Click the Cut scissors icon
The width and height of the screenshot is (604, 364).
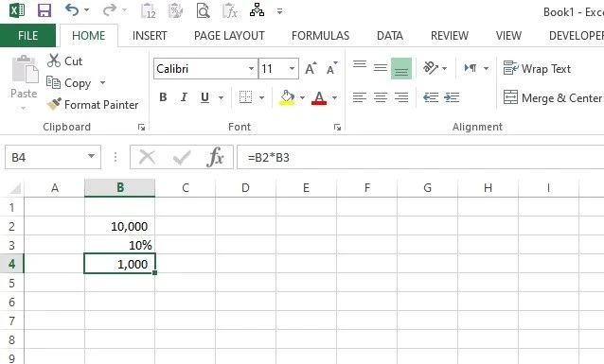(x=54, y=61)
